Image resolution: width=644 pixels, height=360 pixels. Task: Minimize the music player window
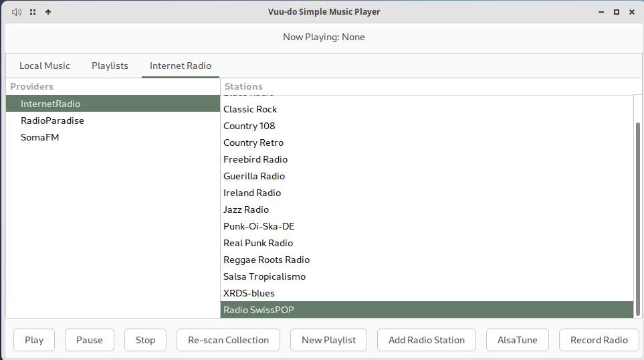tap(599, 12)
